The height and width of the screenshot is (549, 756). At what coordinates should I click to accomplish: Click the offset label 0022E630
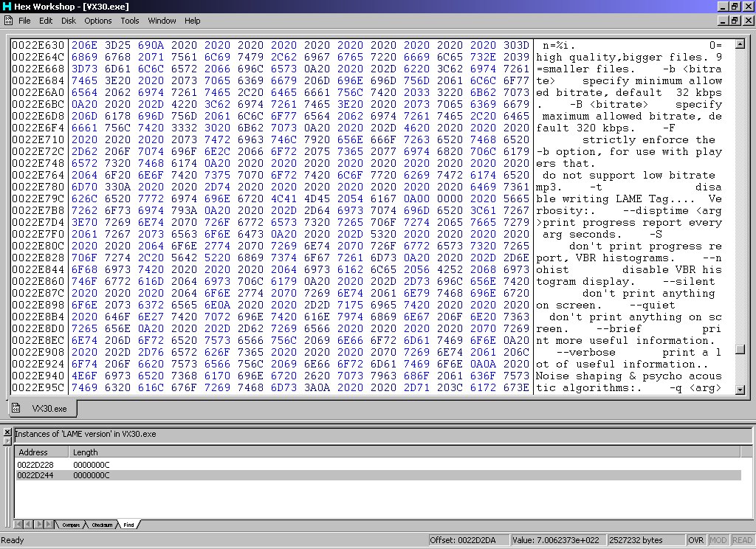click(38, 45)
